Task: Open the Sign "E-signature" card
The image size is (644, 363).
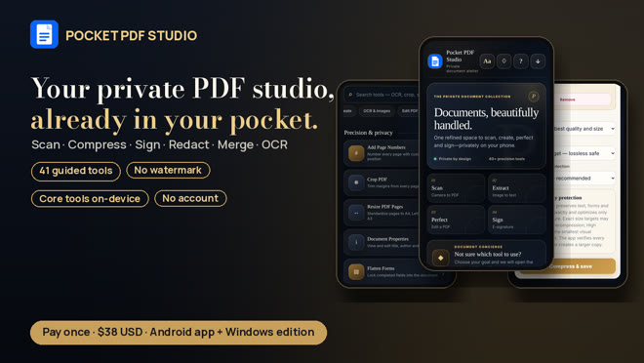Action: point(517,220)
